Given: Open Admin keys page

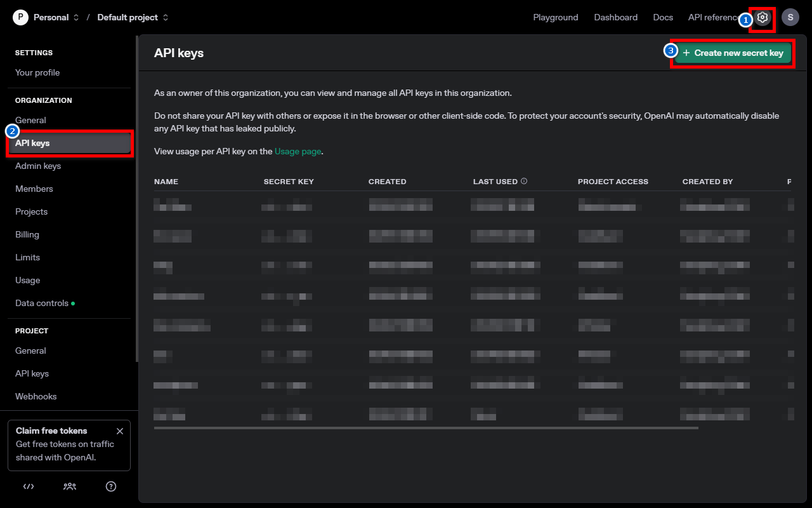Looking at the screenshot, I should pos(38,166).
